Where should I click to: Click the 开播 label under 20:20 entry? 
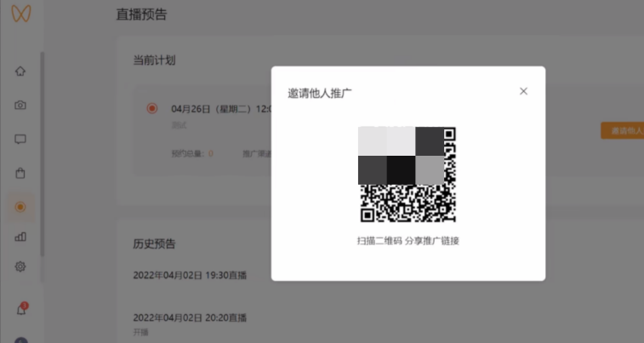click(140, 332)
